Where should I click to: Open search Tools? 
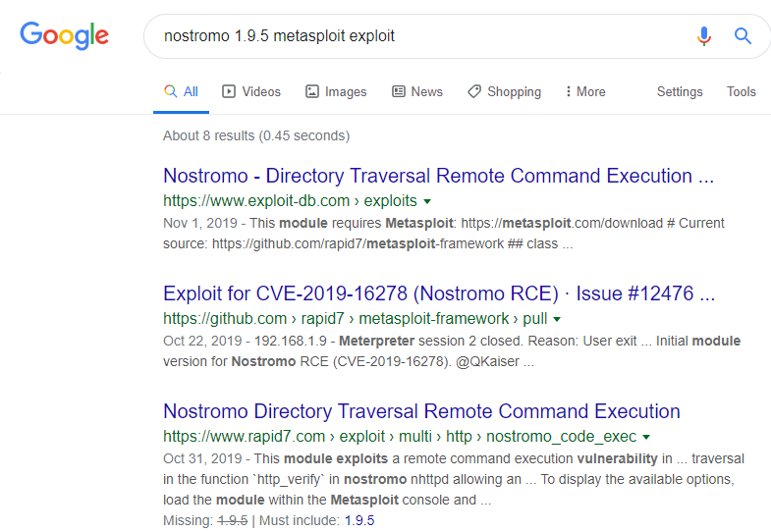pos(741,92)
